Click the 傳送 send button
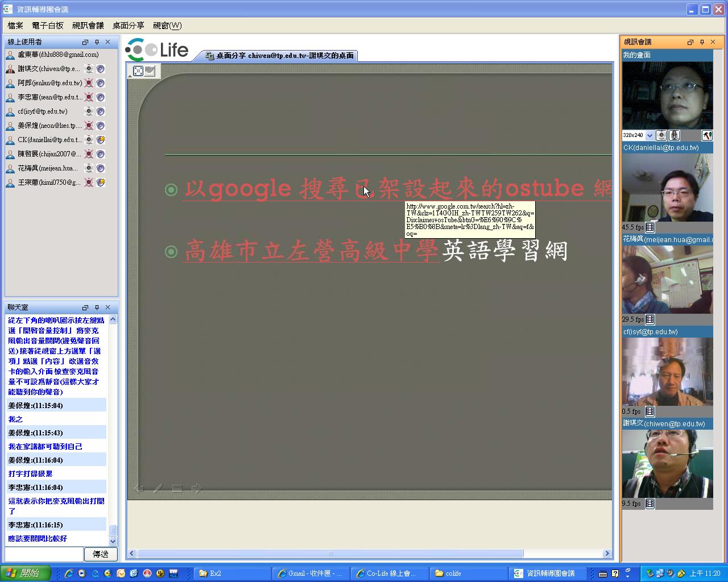Image resolution: width=728 pixels, height=582 pixels. (x=101, y=554)
